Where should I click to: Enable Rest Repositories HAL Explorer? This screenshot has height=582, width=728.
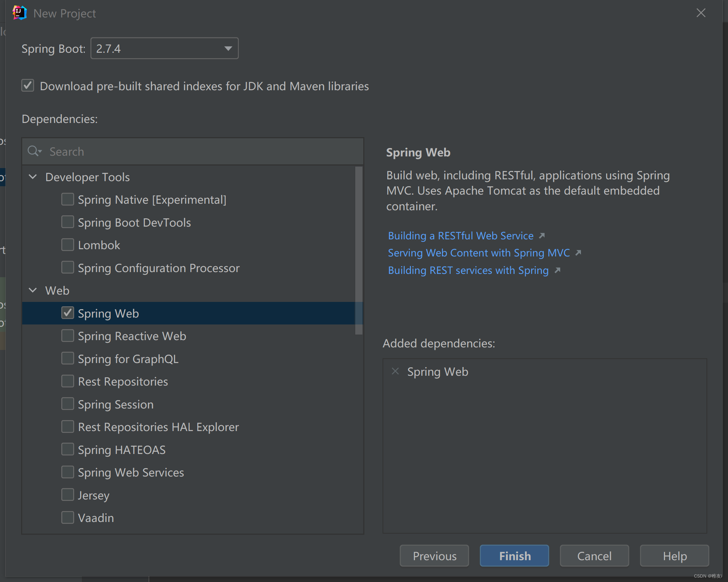coord(68,427)
